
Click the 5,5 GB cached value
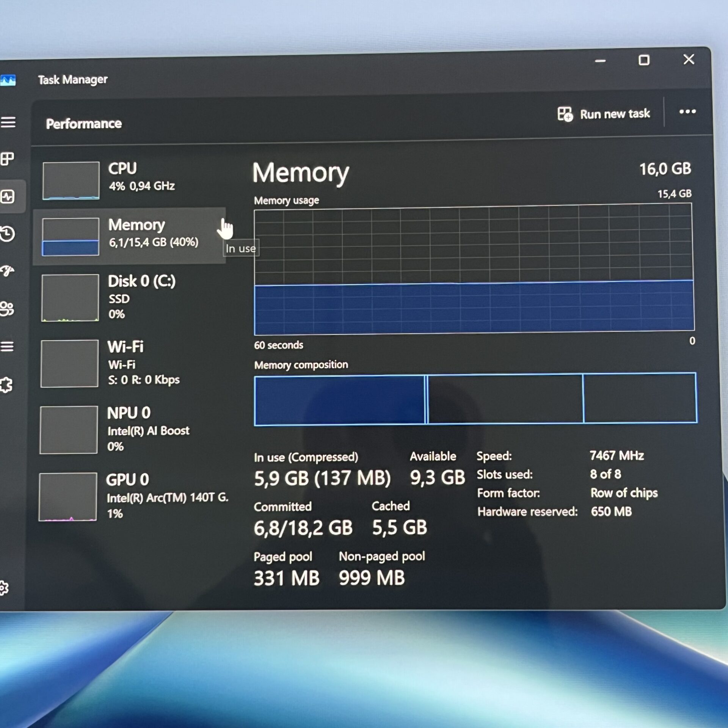tap(400, 527)
